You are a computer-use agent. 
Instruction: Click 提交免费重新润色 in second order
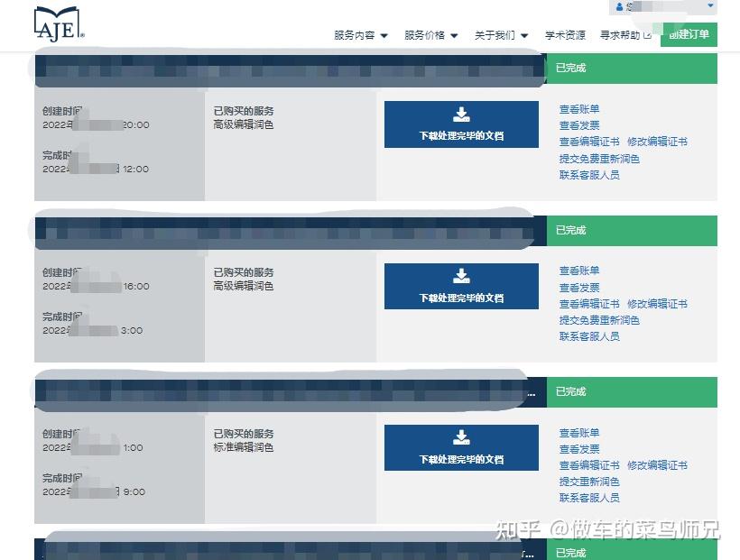coord(599,320)
